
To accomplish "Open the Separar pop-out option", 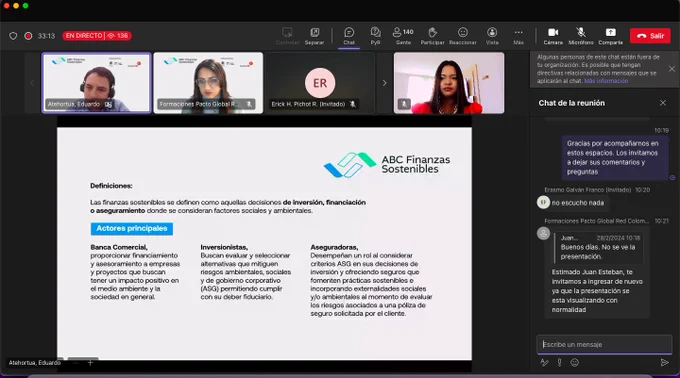I will pos(314,36).
